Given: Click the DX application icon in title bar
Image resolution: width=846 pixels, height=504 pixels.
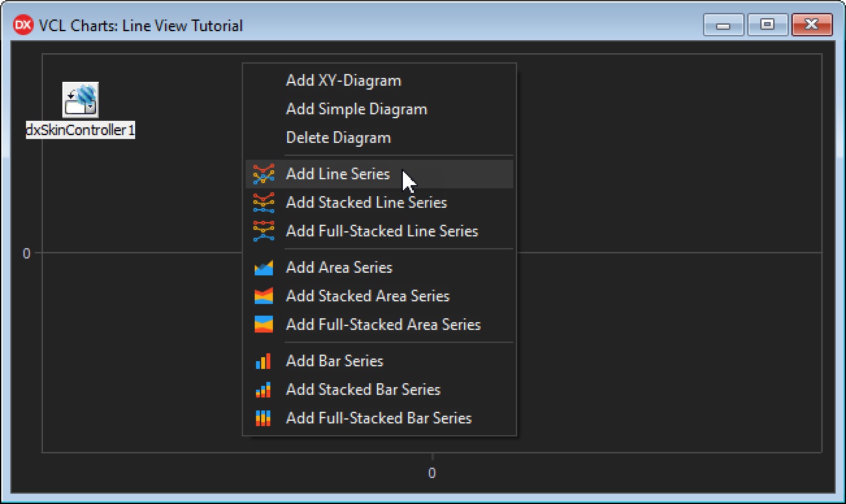Looking at the screenshot, I should pyautogui.click(x=23, y=25).
